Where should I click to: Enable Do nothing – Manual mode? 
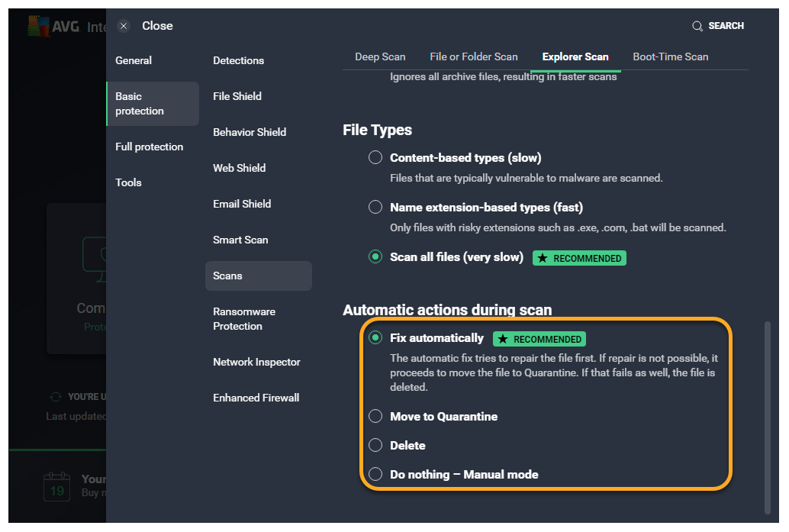click(x=375, y=475)
